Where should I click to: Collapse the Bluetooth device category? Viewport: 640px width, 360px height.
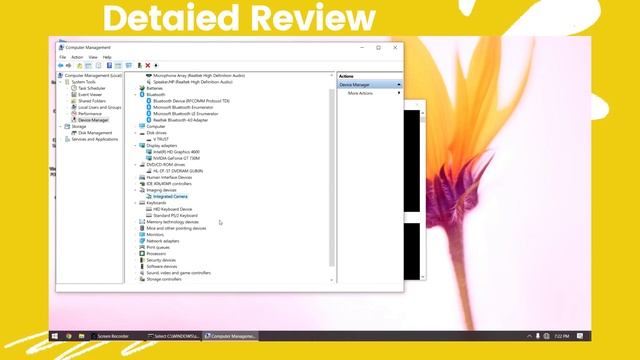pyautogui.click(x=136, y=95)
